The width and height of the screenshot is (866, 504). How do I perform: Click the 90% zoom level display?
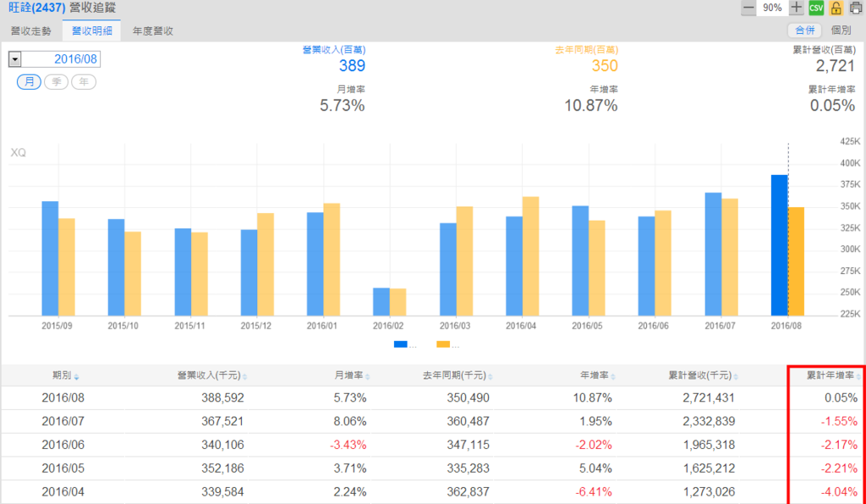pyautogui.click(x=772, y=8)
